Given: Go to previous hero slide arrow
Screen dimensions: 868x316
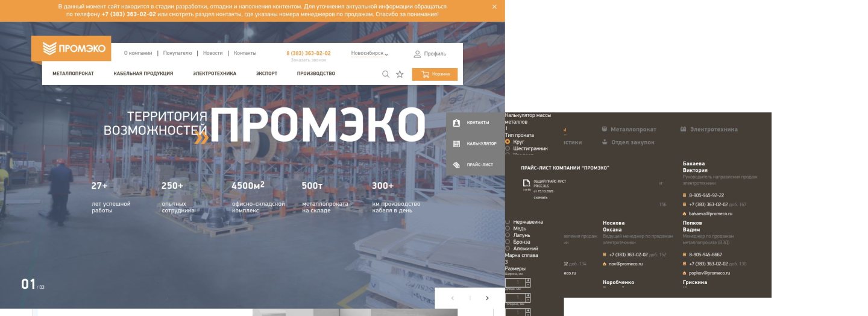Looking at the screenshot, I should pyautogui.click(x=453, y=298).
